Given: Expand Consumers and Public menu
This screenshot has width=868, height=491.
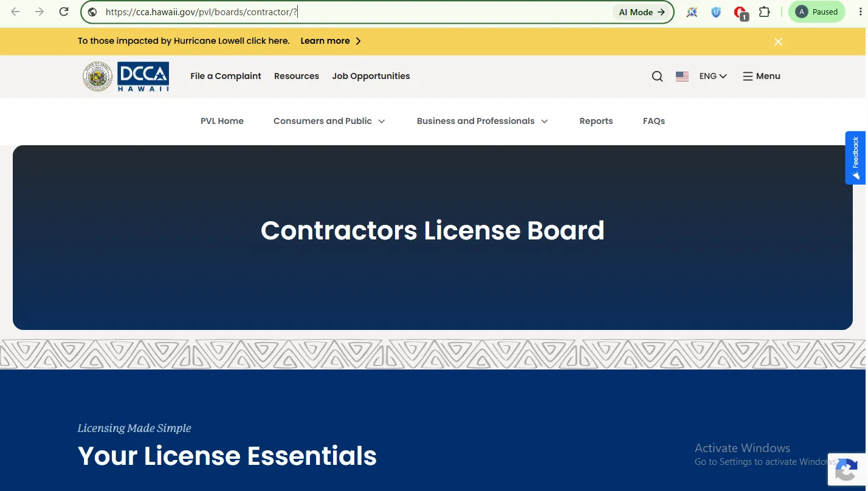Looking at the screenshot, I should (x=329, y=121).
